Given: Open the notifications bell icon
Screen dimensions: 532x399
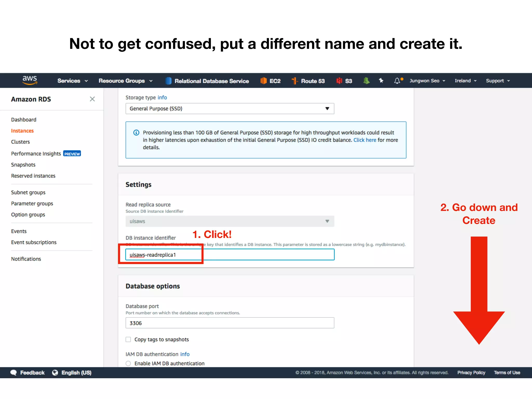Looking at the screenshot, I should [x=397, y=81].
